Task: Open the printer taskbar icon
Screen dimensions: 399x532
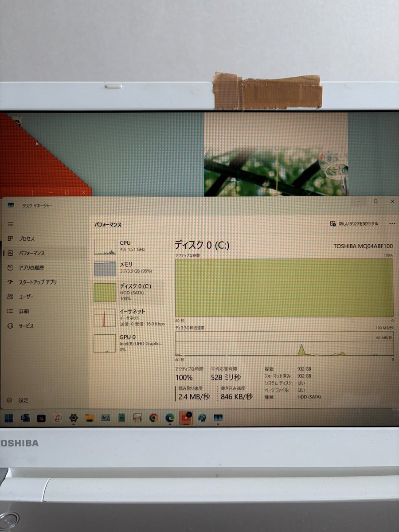Action: point(137,418)
